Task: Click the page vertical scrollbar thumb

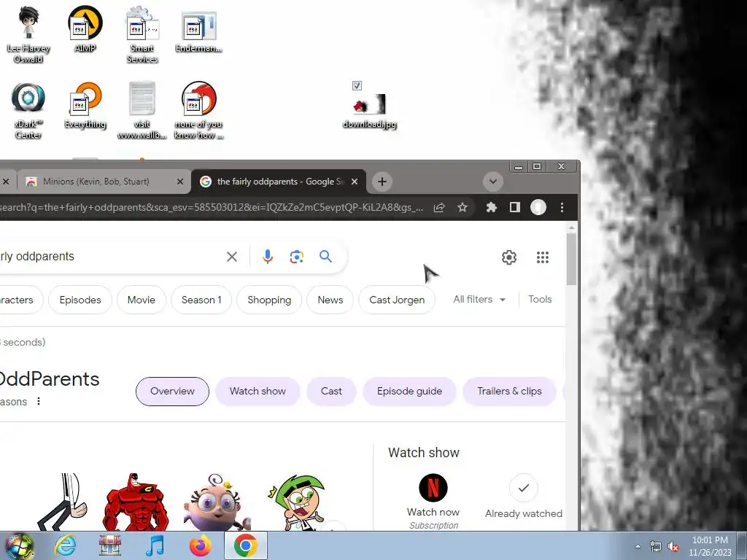Action: tap(571, 259)
